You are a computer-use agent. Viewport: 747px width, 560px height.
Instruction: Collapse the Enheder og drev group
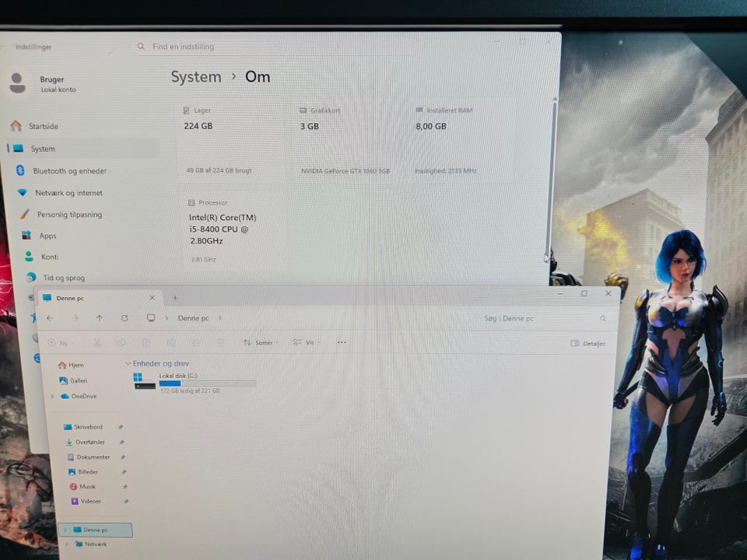[128, 363]
